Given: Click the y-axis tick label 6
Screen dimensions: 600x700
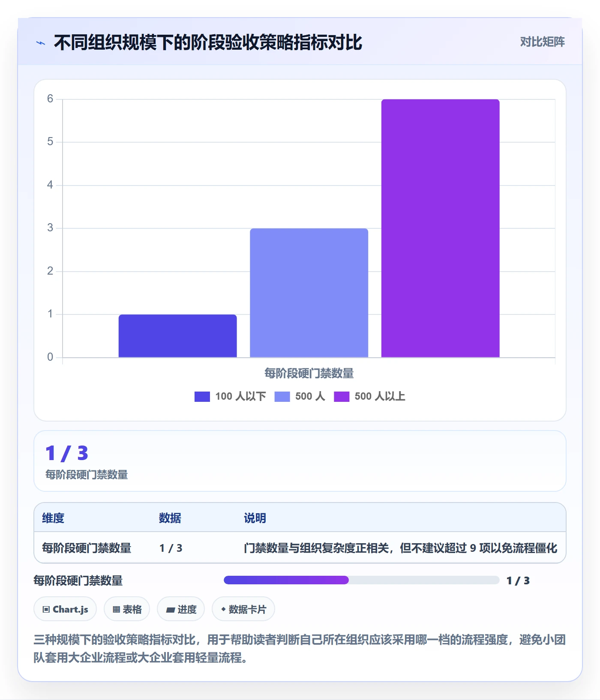Looking at the screenshot, I should [x=50, y=99].
